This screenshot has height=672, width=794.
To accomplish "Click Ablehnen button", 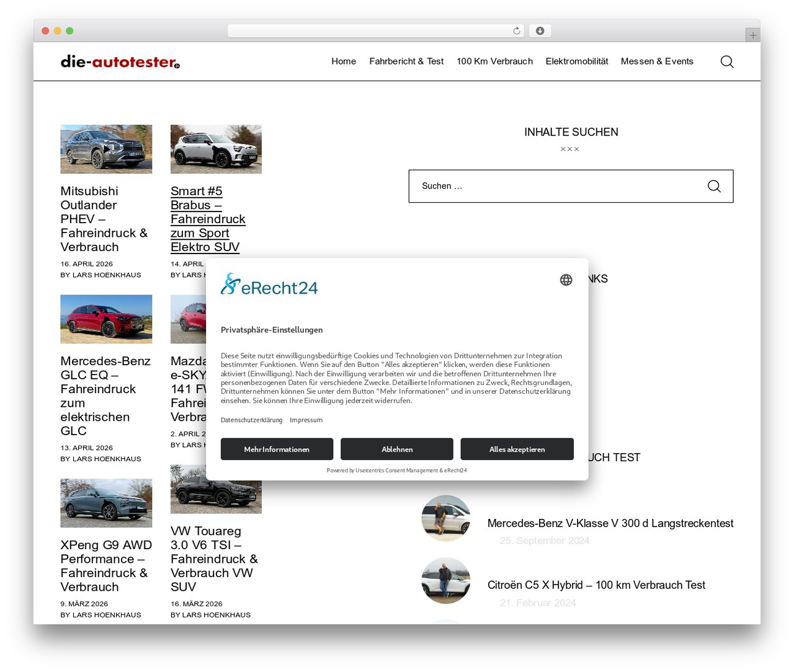I will click(397, 449).
